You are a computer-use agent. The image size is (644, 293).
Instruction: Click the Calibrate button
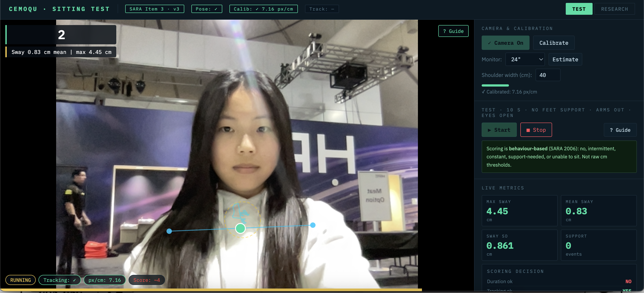(x=553, y=43)
